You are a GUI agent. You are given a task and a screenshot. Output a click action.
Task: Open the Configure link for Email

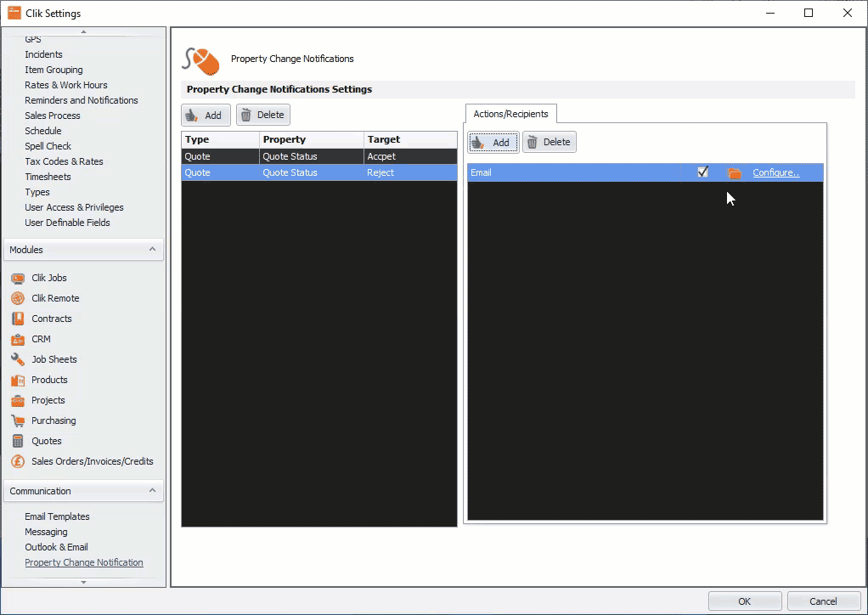[x=776, y=172]
